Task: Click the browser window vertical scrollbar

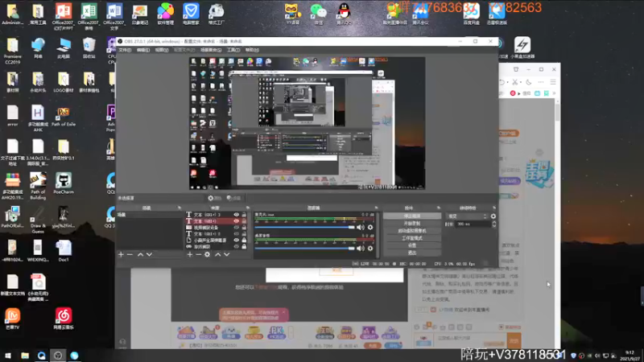Action: point(557,112)
